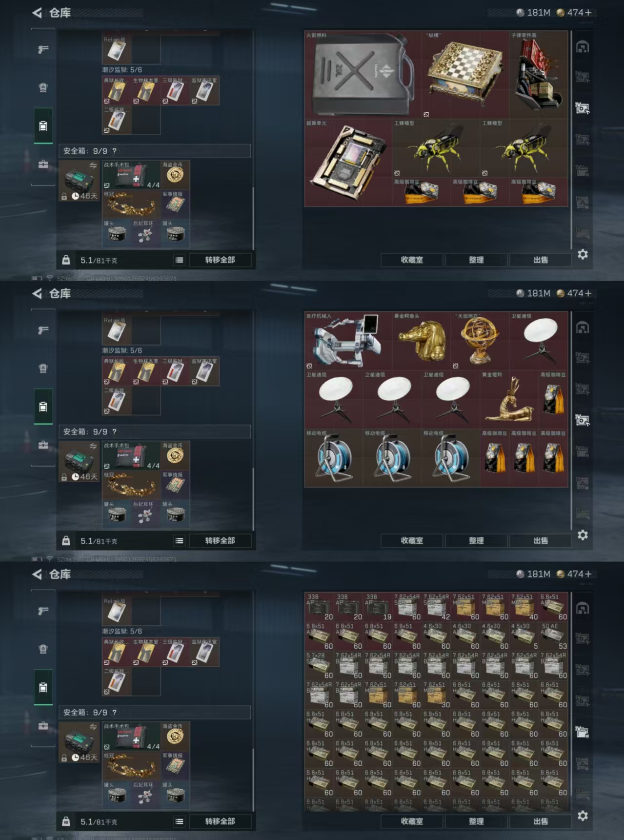Click the scrollbar beside the ammo grid
The width and height of the screenshot is (624, 840).
pyautogui.click(x=571, y=702)
